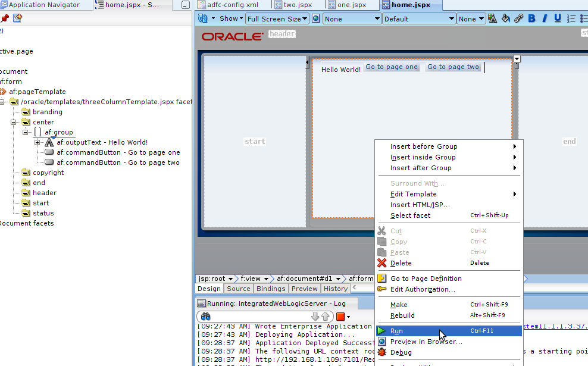588x366 pixels.
Task: Collapse the center facet tree node
Action: click(13, 122)
